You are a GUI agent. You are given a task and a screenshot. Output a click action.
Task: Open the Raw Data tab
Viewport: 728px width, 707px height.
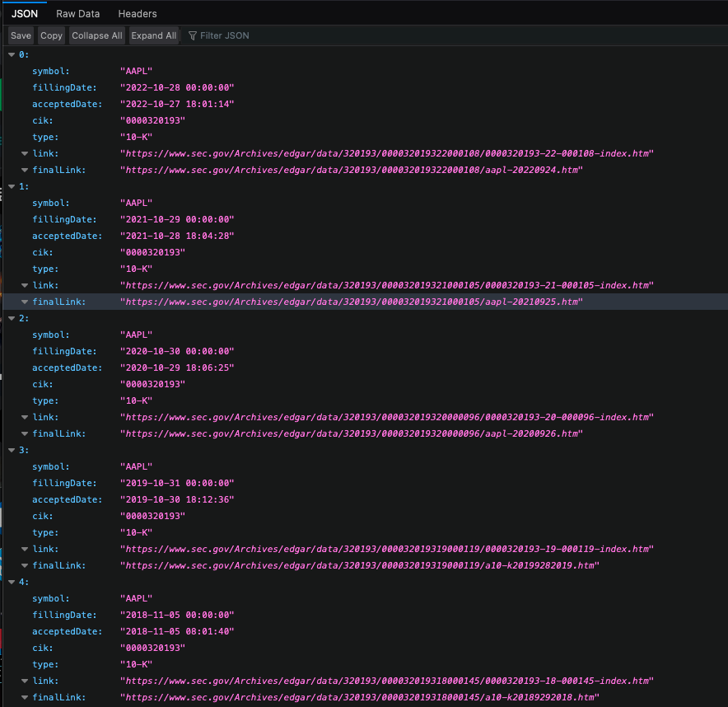click(78, 14)
